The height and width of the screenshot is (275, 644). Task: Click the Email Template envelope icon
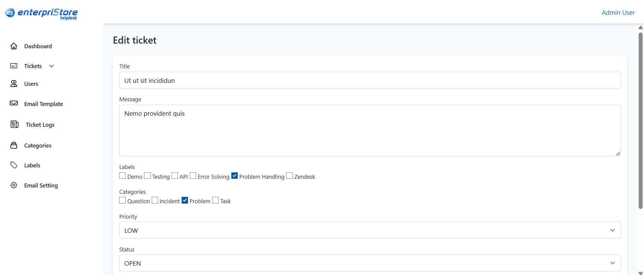(14, 103)
